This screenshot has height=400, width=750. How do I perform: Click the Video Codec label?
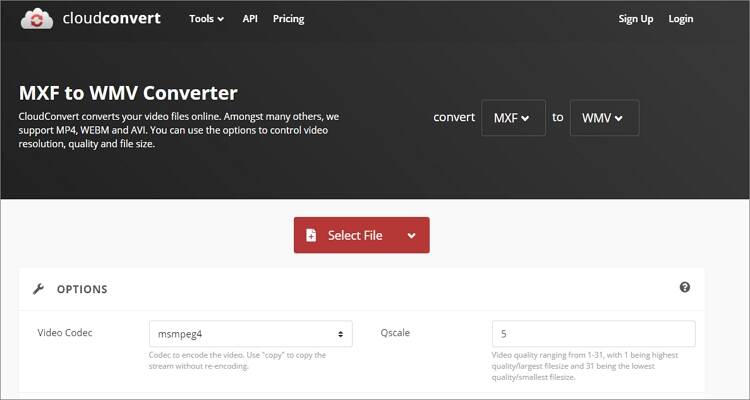pos(65,333)
